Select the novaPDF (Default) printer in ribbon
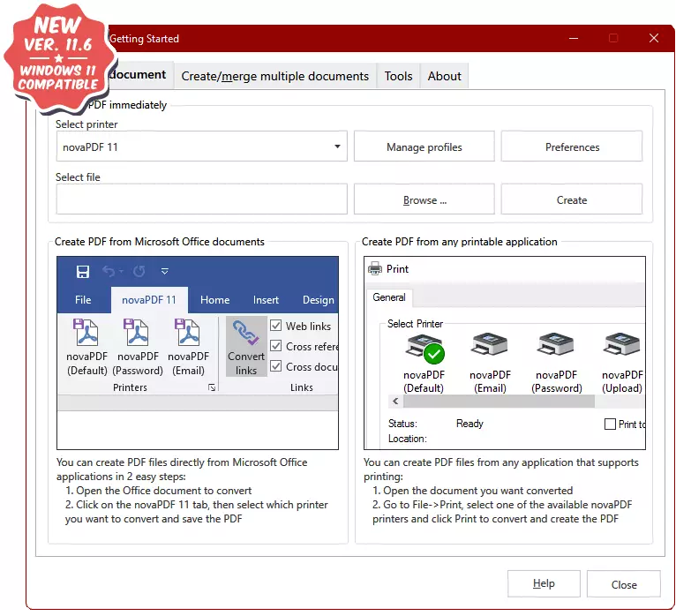 click(87, 347)
